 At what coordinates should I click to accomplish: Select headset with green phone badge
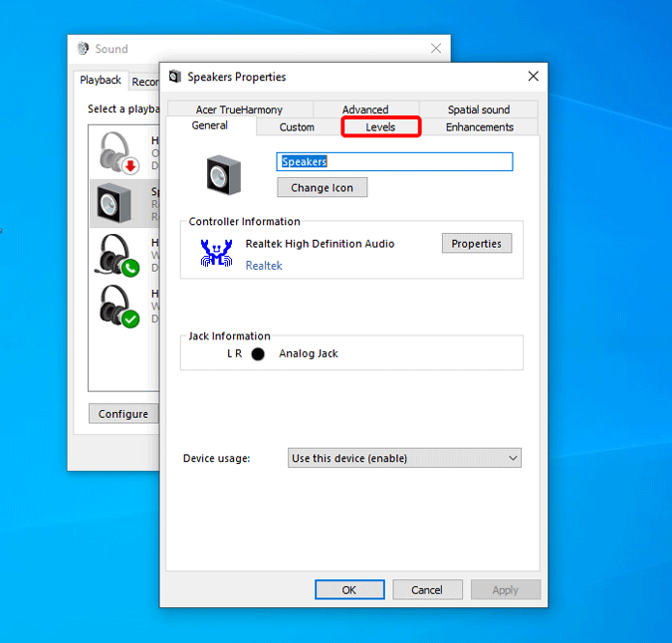(117, 256)
